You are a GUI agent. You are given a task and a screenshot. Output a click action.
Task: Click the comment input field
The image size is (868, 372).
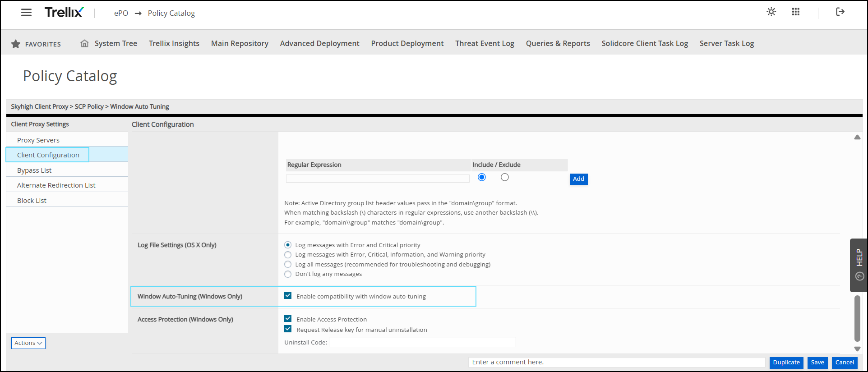(x=617, y=362)
